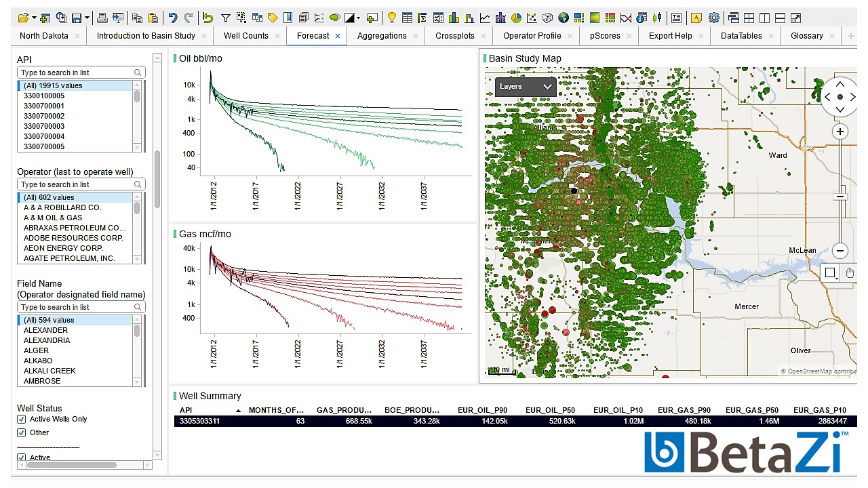Click the undo arrow in toolbar
This screenshot has width=868, height=488.
point(173,18)
